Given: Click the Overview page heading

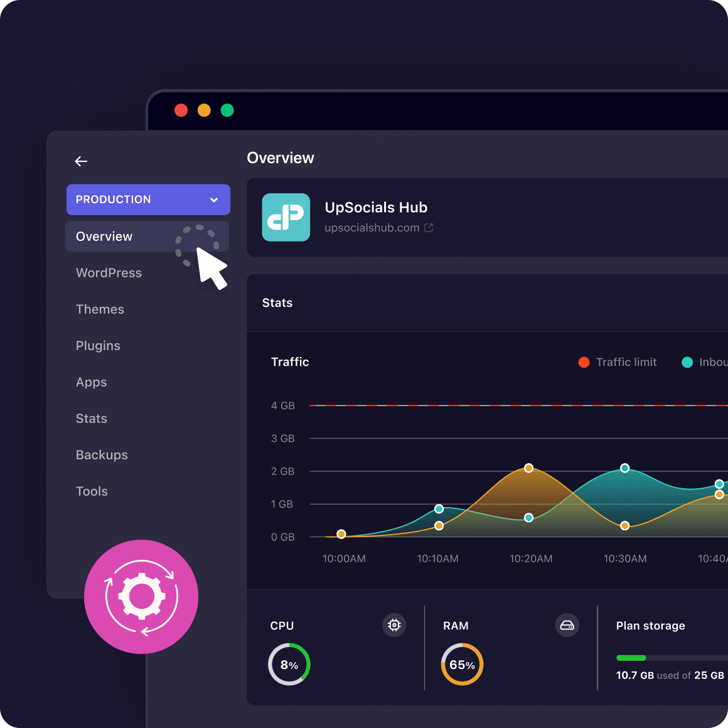Looking at the screenshot, I should tap(281, 158).
